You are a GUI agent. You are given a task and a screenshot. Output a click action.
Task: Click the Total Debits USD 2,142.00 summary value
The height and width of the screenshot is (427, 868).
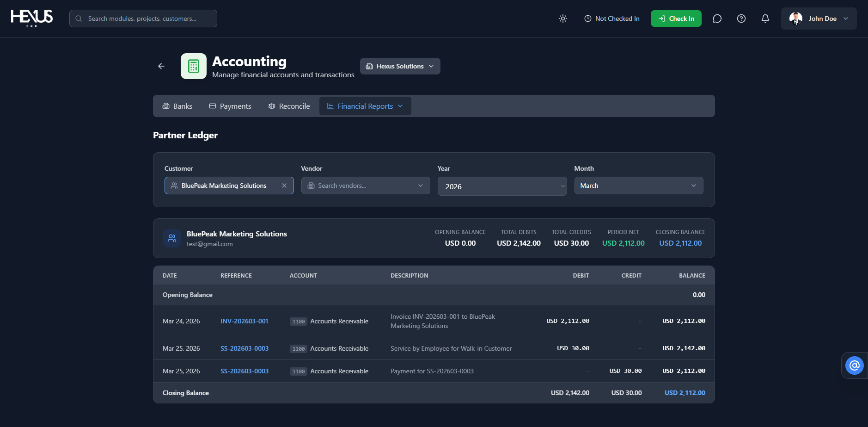pos(519,243)
